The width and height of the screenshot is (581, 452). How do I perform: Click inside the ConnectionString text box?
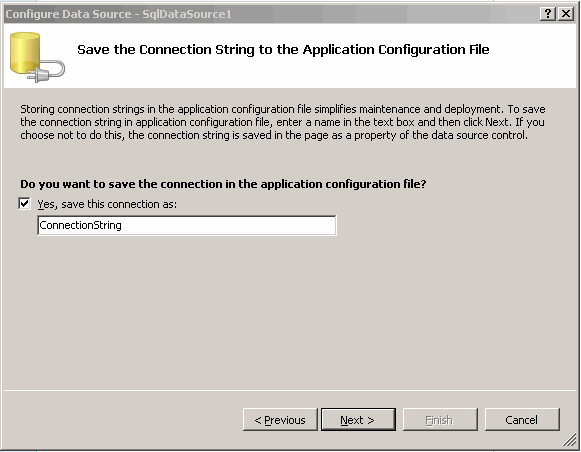[x=187, y=225]
